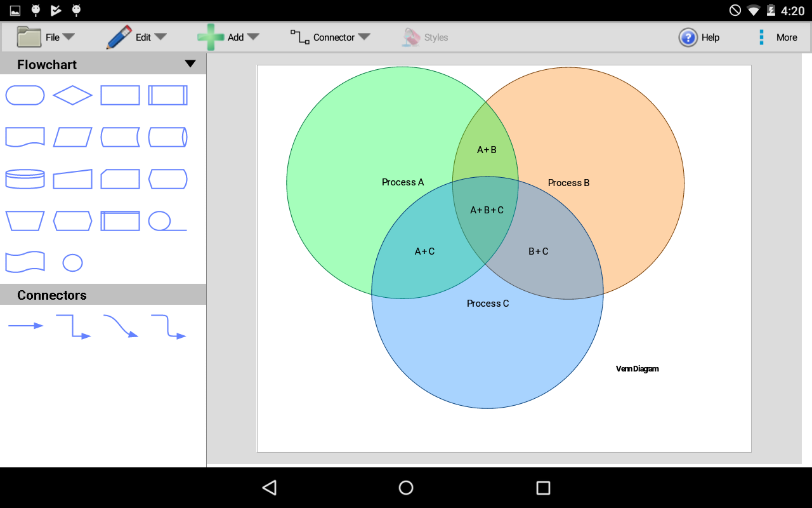Click the 'A+C' intersection label
The width and height of the screenshot is (812, 508).
point(424,251)
